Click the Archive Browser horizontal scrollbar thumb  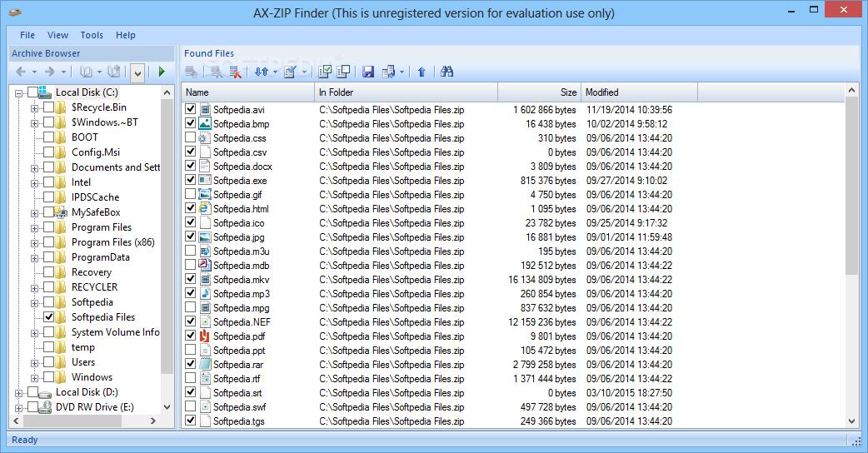[72, 421]
